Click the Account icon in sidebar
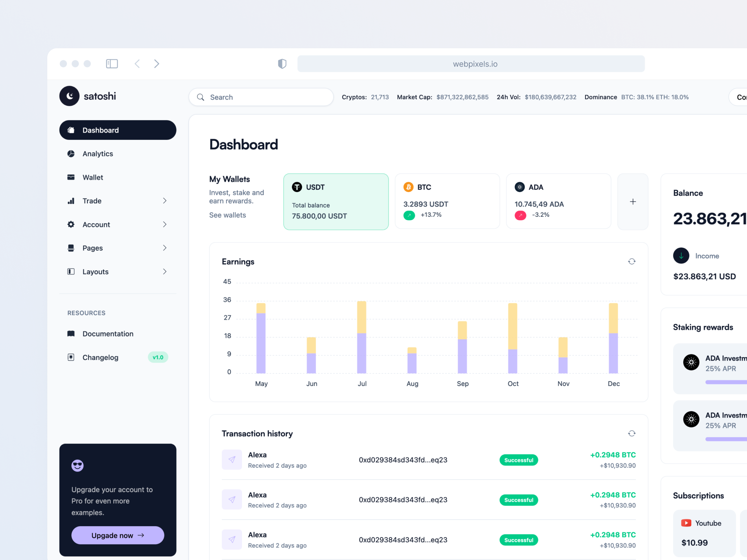Image resolution: width=747 pixels, height=560 pixels. (70, 224)
